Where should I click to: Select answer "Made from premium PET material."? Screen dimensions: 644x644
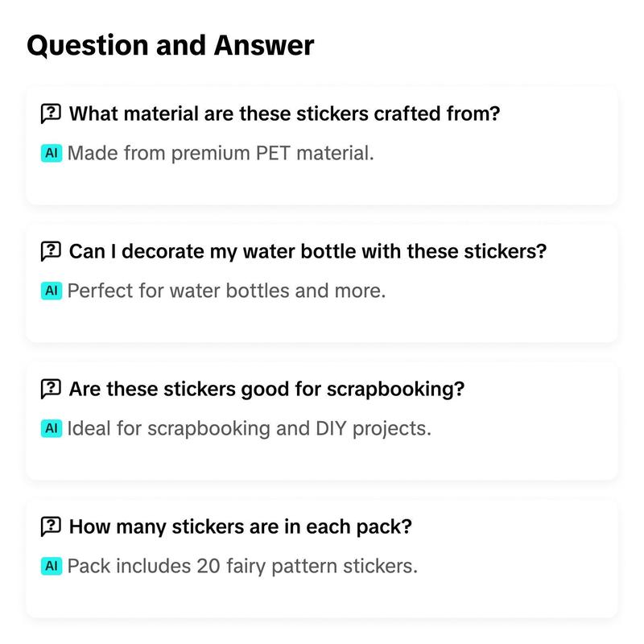[221, 153]
